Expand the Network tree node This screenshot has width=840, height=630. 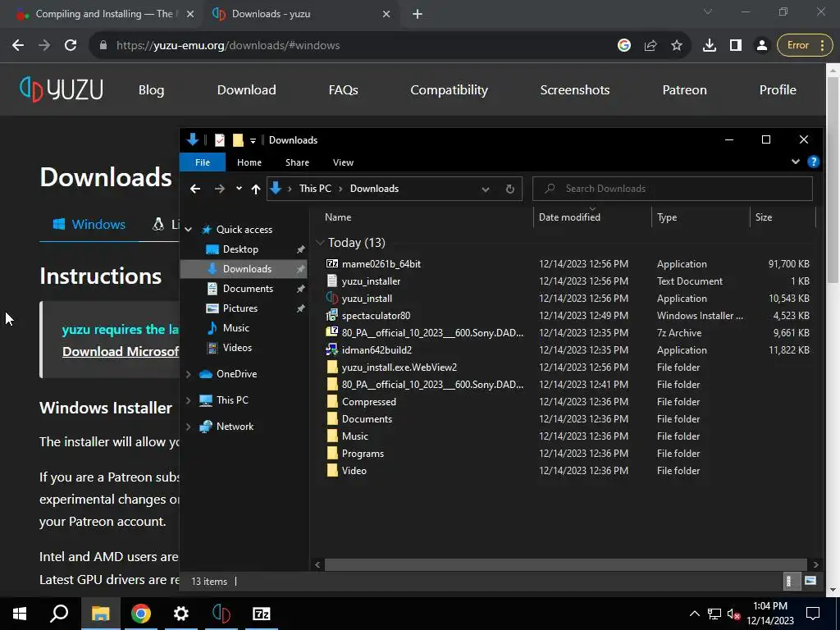tap(189, 427)
